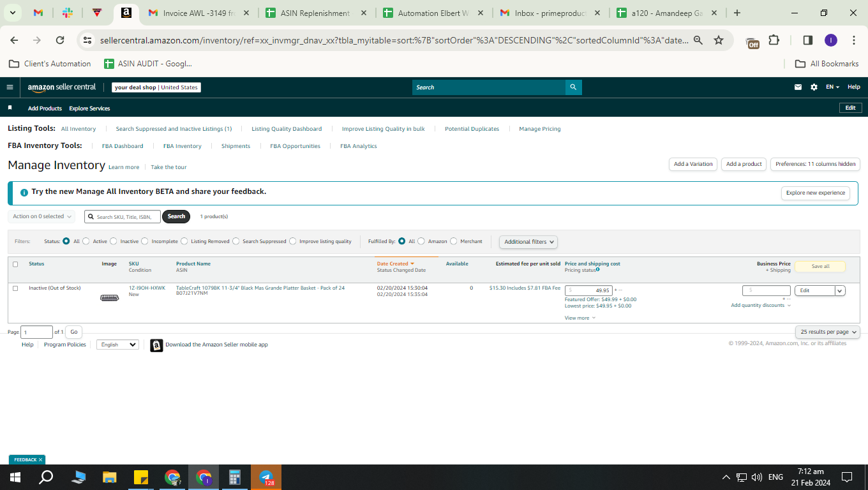Screen dimensions: 868x490
Task: Open the Chrome three-dot menu
Action: (x=854, y=40)
